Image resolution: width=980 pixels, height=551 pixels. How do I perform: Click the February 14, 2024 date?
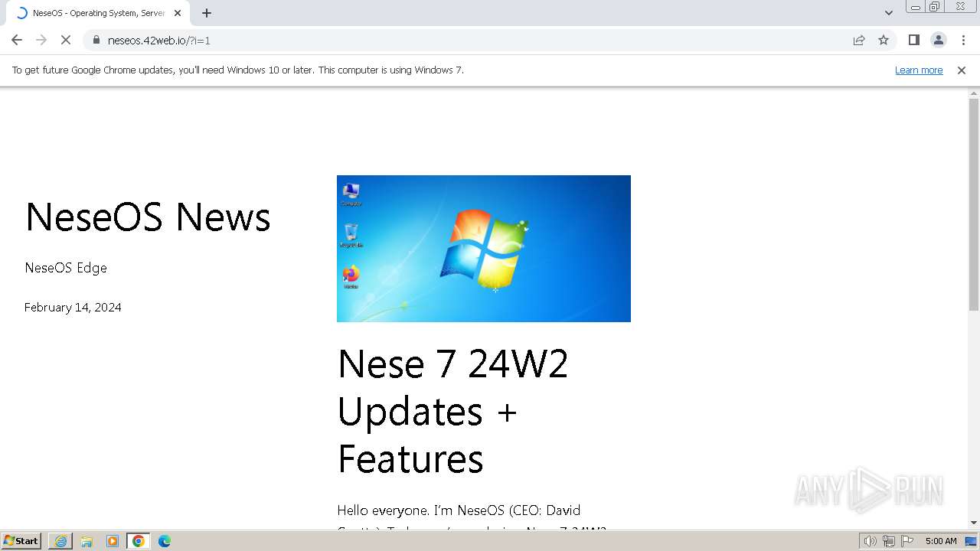[73, 308]
